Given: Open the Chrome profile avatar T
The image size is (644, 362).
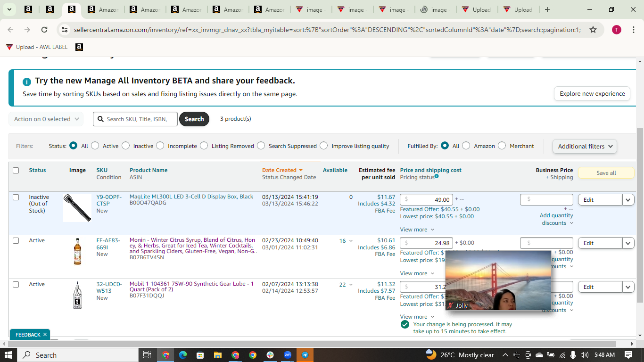Looking at the screenshot, I should 617,30.
